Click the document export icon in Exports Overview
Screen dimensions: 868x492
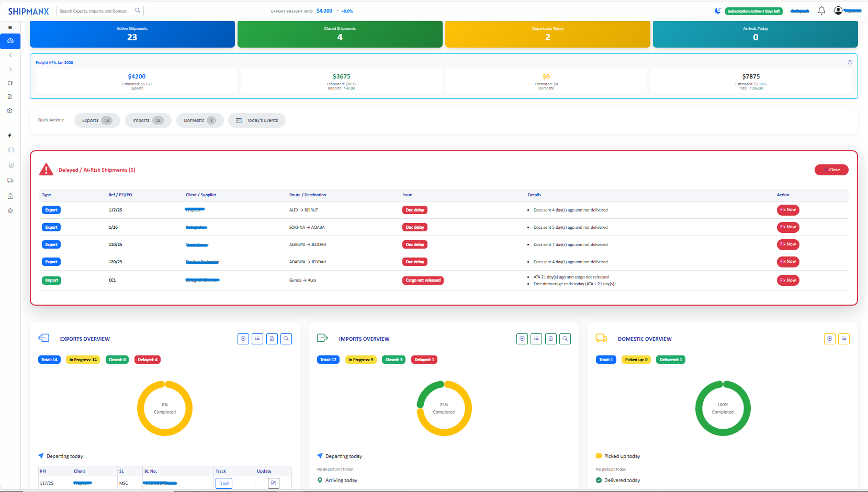tap(272, 339)
